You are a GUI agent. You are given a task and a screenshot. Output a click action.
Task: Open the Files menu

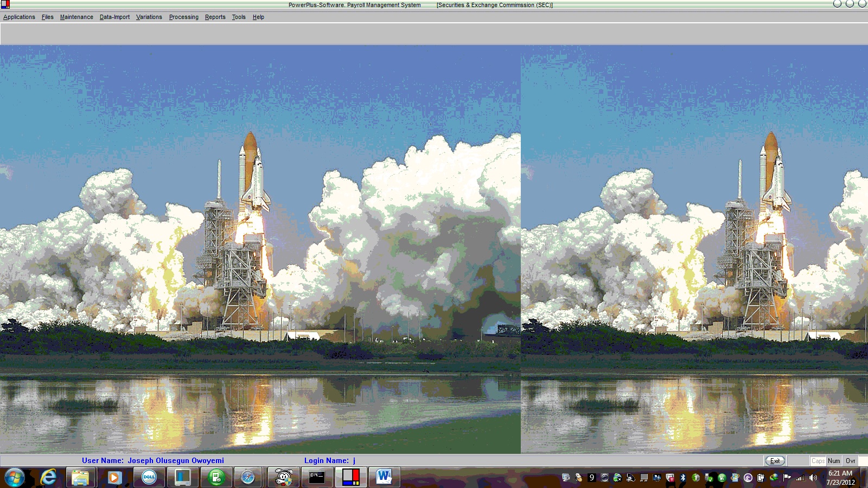[48, 17]
